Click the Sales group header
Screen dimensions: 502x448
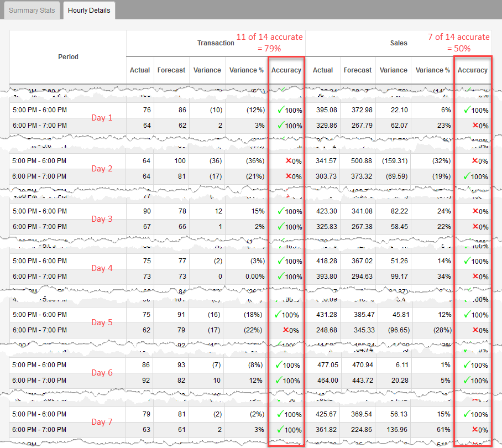point(399,43)
